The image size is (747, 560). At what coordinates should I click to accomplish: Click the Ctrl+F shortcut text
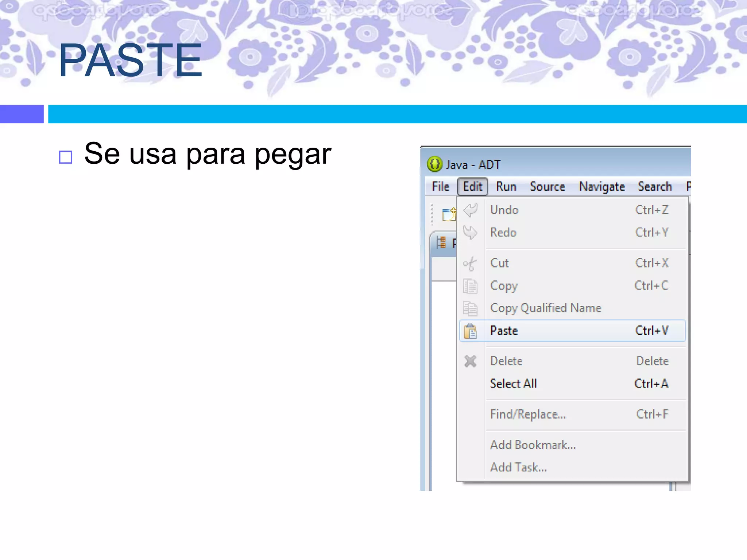click(x=653, y=415)
